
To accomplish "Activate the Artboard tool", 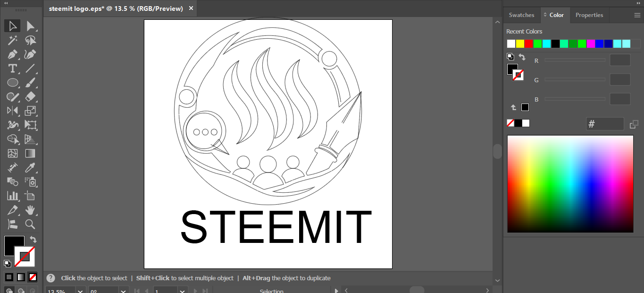I will pyautogui.click(x=31, y=196).
